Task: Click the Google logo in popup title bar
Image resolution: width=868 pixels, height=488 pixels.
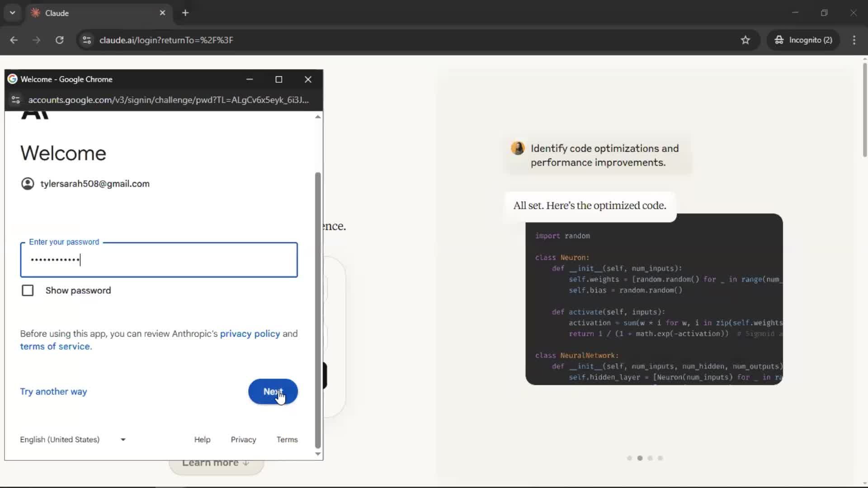Action: coord(13,79)
